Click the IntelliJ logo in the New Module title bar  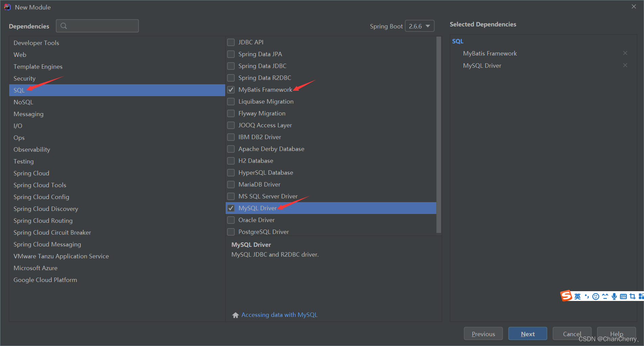(7, 7)
